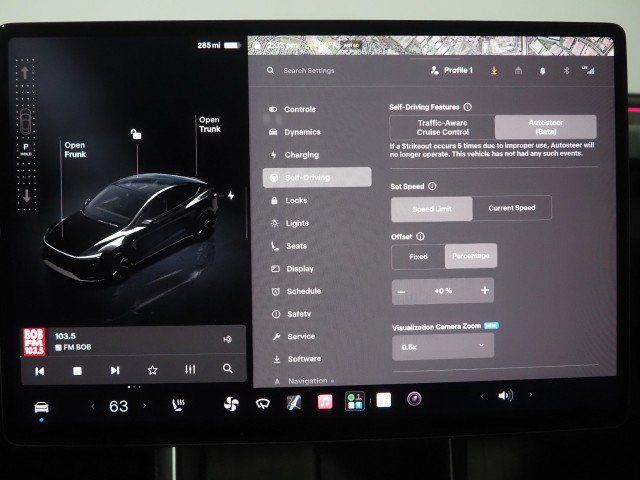This screenshot has height=480, width=640.
Task: Open audio equalizer sliders icon
Action: tap(190, 369)
